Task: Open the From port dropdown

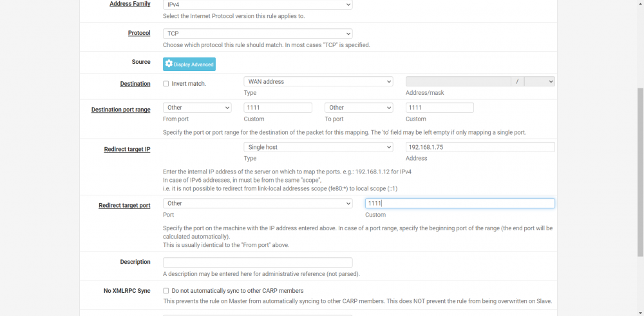Action: pos(197,108)
